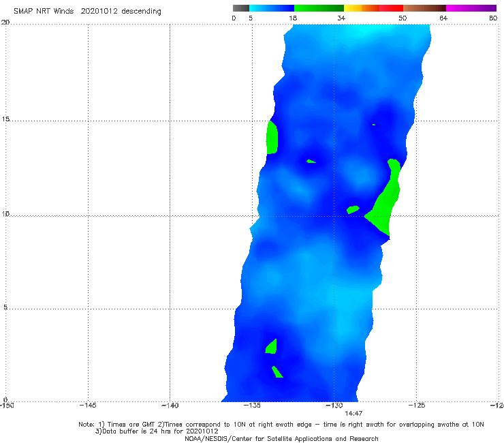This screenshot has height=443, width=504.
Task: Click the brown segment of the color bar
Action: [x=424, y=8]
